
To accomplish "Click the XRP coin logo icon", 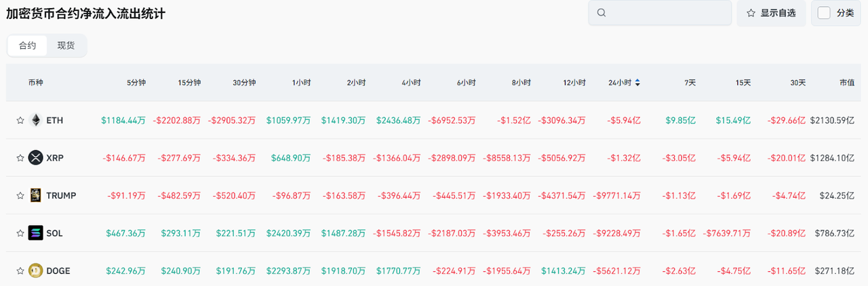I will (35, 158).
